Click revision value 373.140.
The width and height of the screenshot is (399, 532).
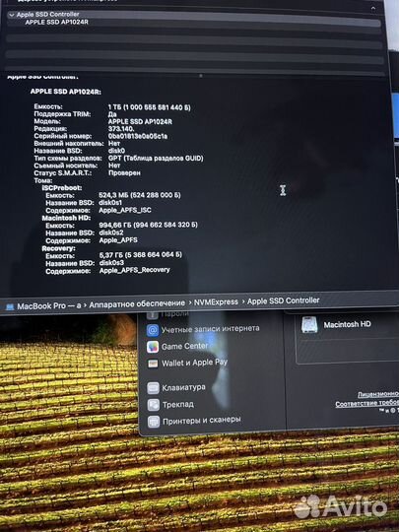(121, 129)
